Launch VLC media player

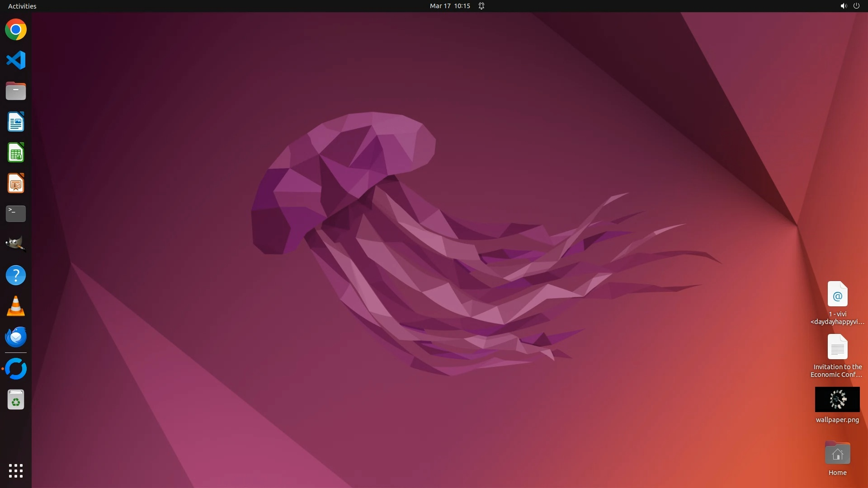pos(16,306)
